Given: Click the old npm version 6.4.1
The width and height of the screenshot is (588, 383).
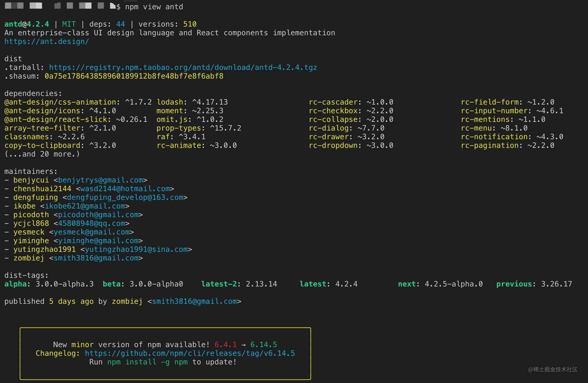Looking at the screenshot, I should [226, 345].
